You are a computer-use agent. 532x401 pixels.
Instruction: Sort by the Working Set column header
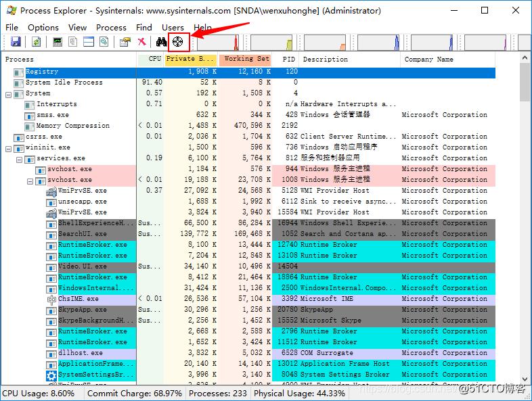[x=246, y=59]
